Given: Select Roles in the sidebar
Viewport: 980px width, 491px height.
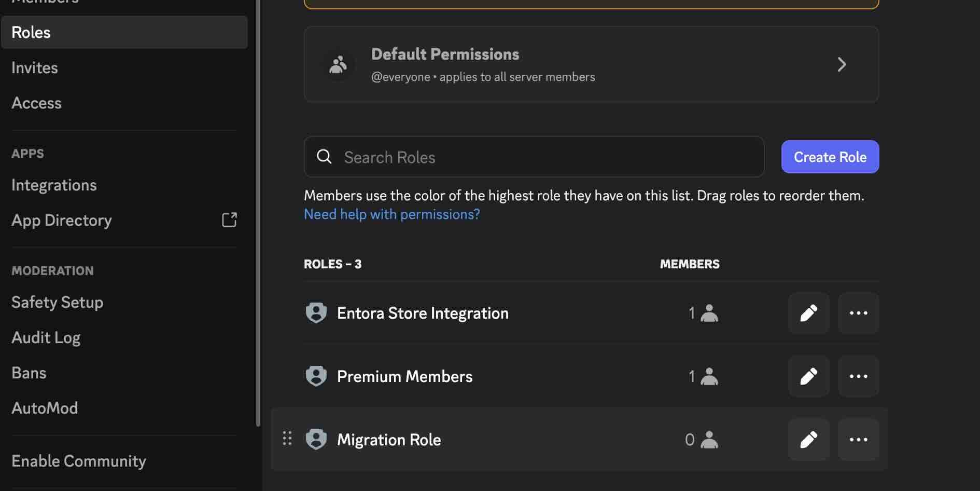Looking at the screenshot, I should pos(31,32).
